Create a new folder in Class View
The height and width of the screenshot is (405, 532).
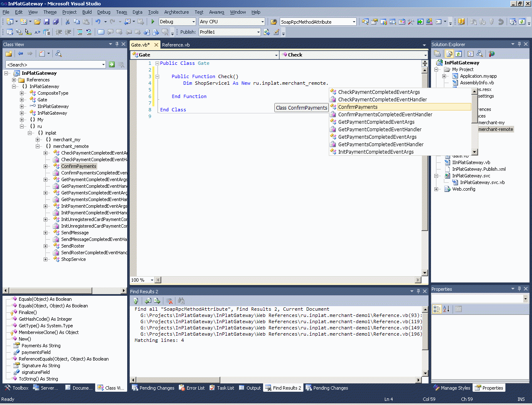pyautogui.click(x=8, y=54)
